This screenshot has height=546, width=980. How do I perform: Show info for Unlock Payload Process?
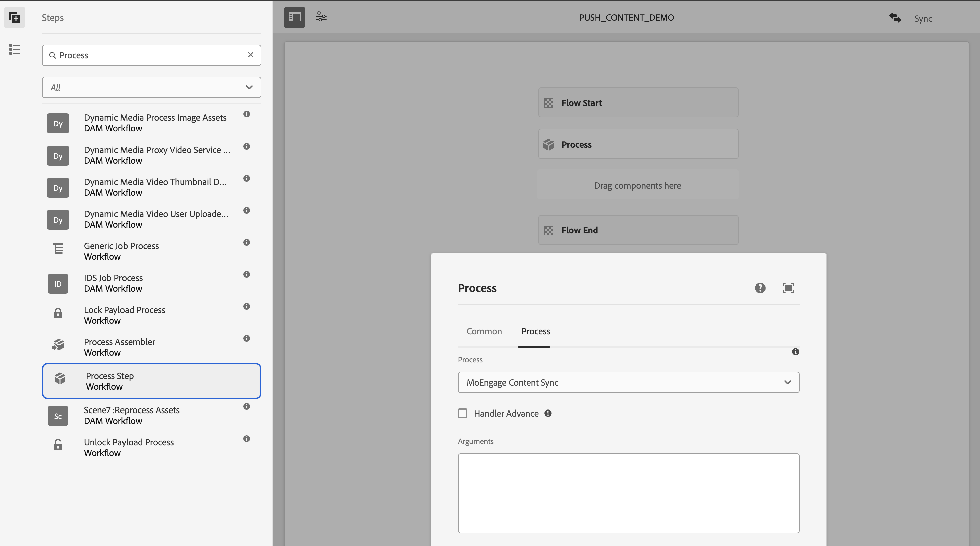click(247, 438)
